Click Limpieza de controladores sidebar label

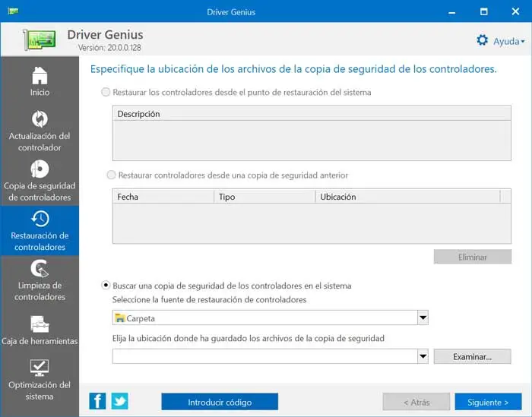click(x=40, y=291)
